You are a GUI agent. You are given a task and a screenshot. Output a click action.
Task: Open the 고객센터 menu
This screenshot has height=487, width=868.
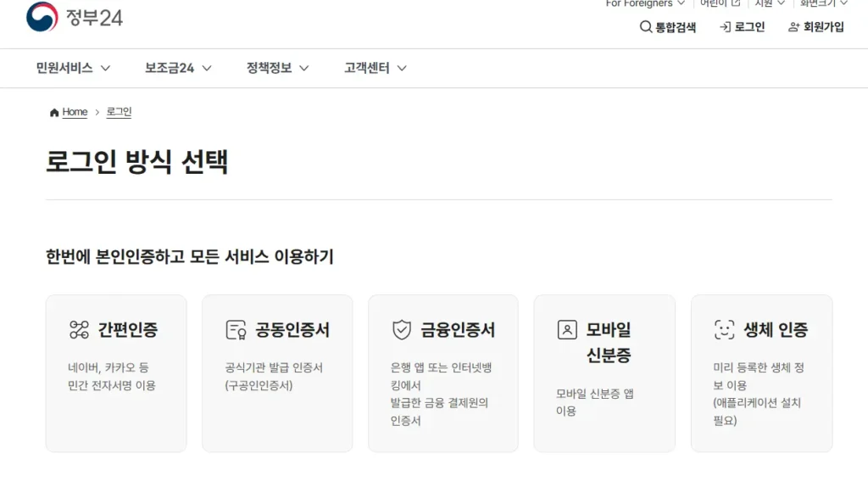point(376,68)
